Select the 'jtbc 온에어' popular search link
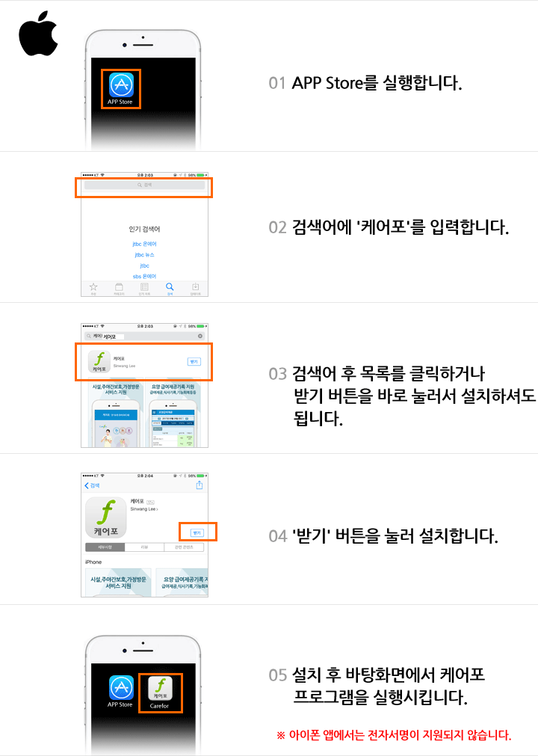Screen dimensions: 538x756 click(x=144, y=244)
